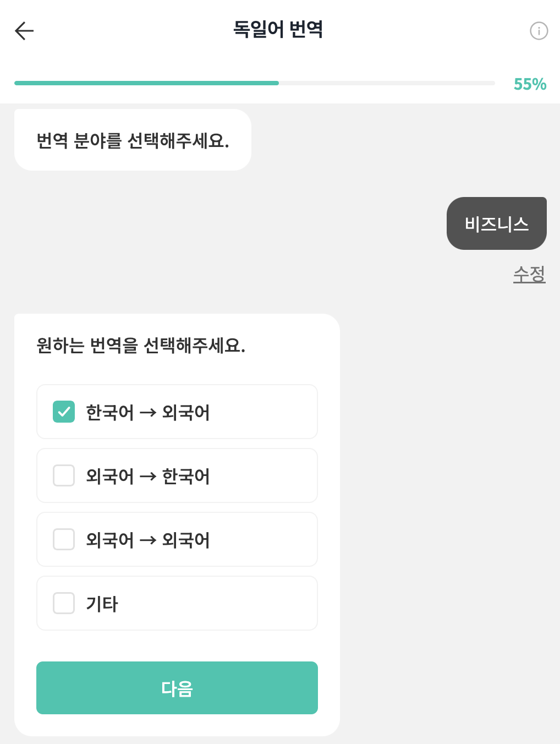Click the 원하는 번역을 선택해주세요 question text
This screenshot has height=744, width=560.
pos(141,346)
